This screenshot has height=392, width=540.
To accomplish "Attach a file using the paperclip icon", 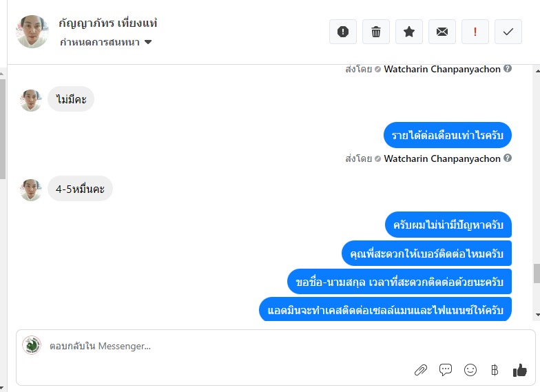I will [420, 370].
